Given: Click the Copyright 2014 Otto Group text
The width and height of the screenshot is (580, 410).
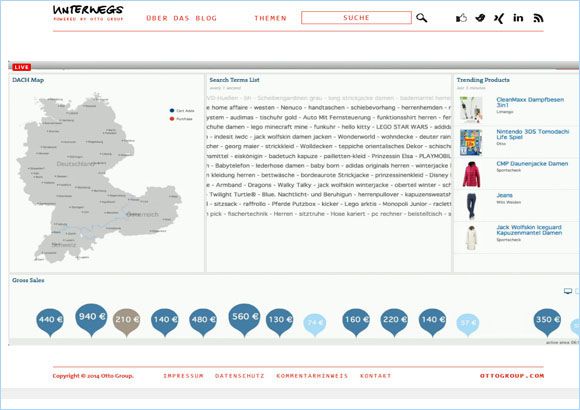Looking at the screenshot, I should (93, 376).
